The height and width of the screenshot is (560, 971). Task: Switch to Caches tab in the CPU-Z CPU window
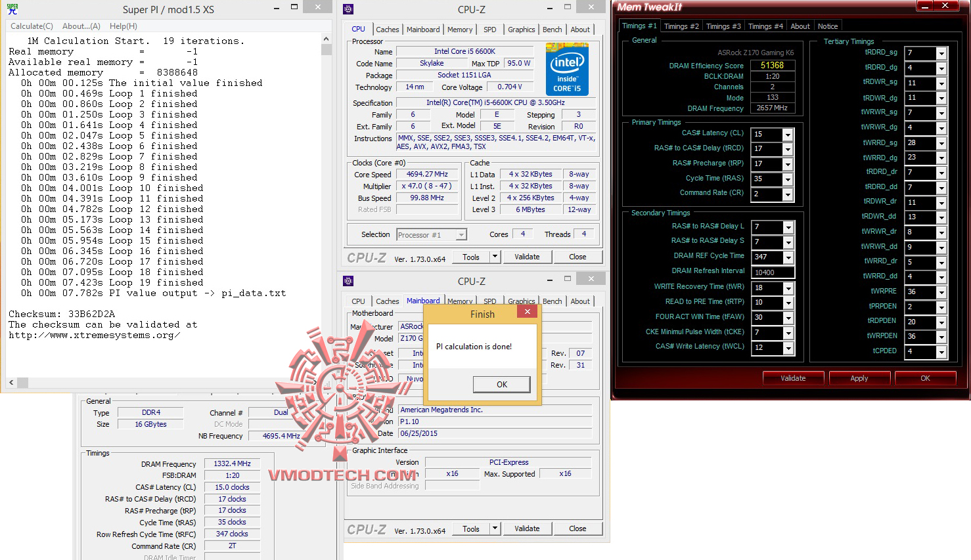pyautogui.click(x=387, y=30)
